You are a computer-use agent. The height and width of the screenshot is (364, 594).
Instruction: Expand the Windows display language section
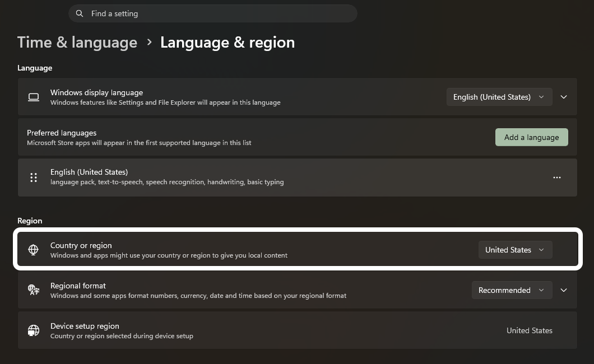coord(564,97)
